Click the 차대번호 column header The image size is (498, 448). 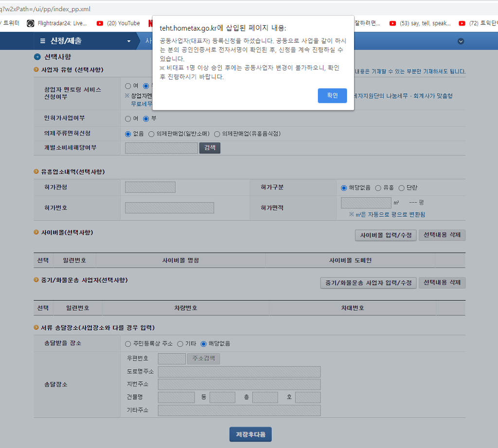click(x=353, y=308)
